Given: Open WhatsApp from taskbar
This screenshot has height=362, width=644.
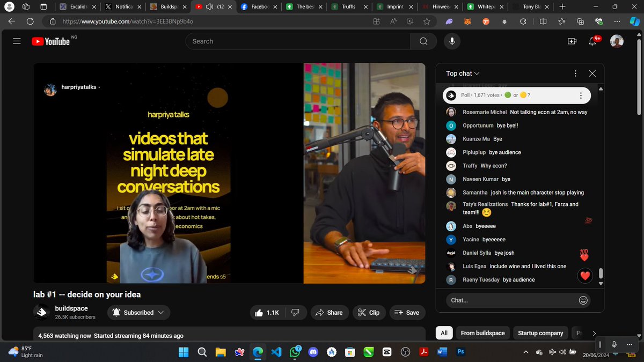Looking at the screenshot, I should pyautogui.click(x=295, y=352).
